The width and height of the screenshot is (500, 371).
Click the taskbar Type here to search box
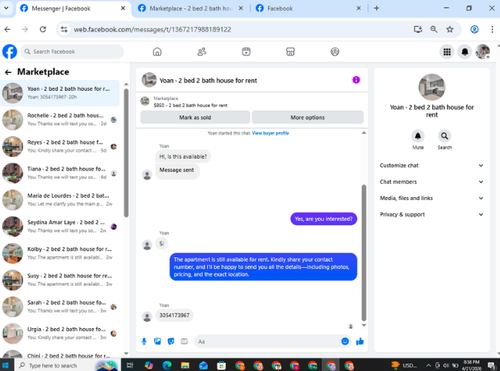tap(67, 365)
